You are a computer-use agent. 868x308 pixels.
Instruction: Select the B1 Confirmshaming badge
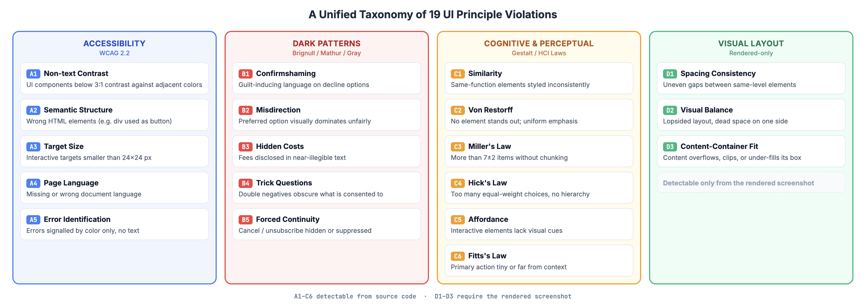pos(245,74)
